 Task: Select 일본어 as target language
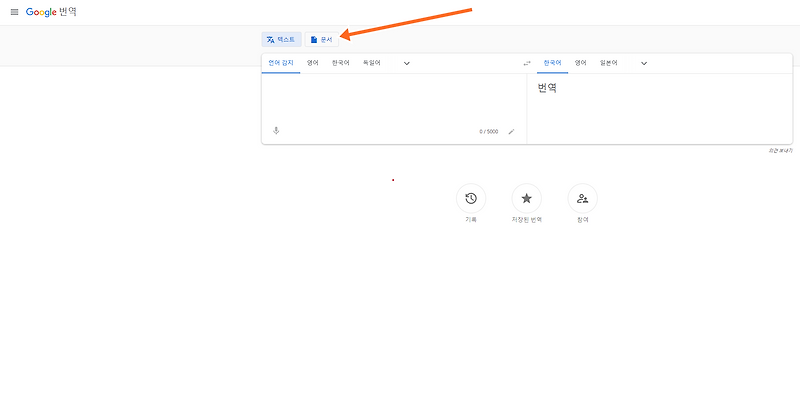click(608, 63)
